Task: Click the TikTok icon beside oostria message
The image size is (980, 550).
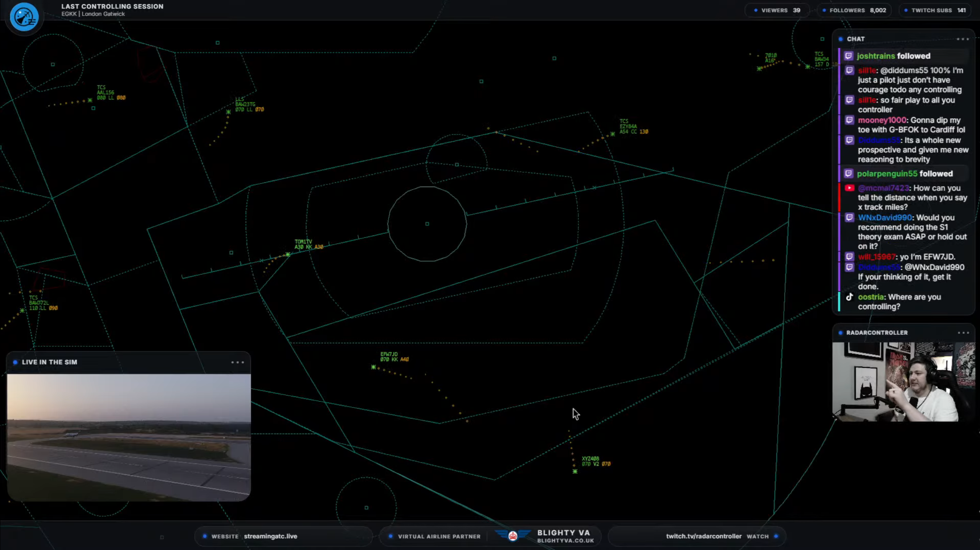Action: (x=849, y=297)
